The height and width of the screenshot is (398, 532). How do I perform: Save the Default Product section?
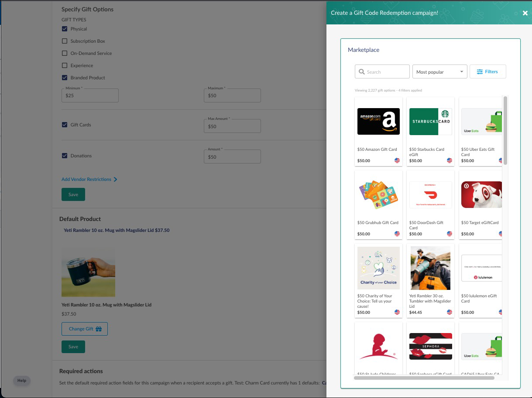point(73,347)
